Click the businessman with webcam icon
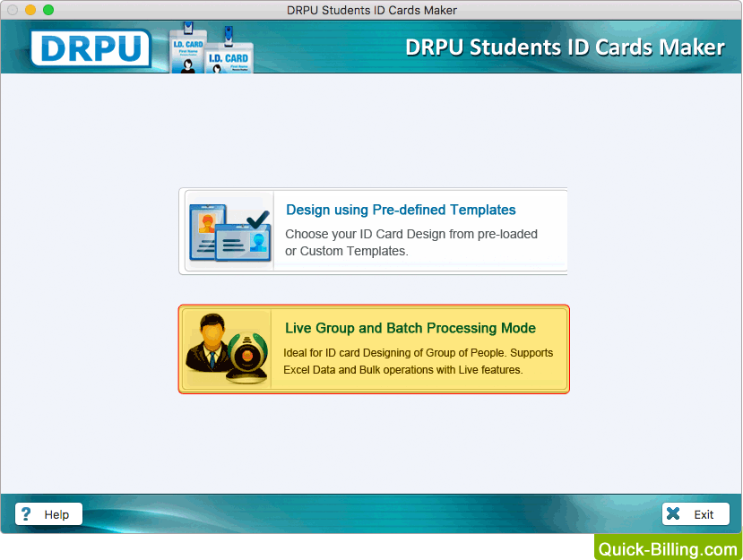Image resolution: width=743 pixels, height=560 pixels. tap(227, 349)
